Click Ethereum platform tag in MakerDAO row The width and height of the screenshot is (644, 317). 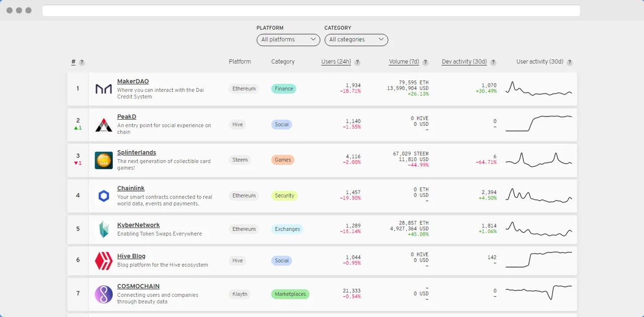click(x=244, y=89)
